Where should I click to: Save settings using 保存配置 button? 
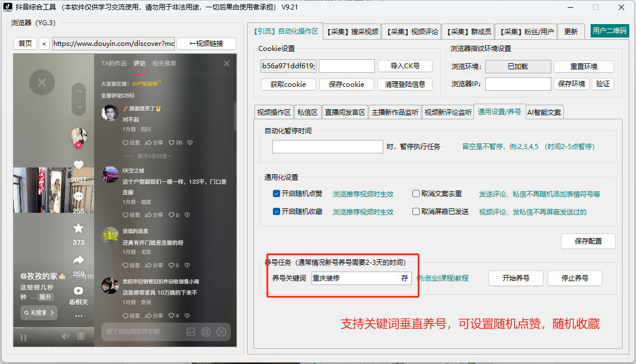[588, 241]
